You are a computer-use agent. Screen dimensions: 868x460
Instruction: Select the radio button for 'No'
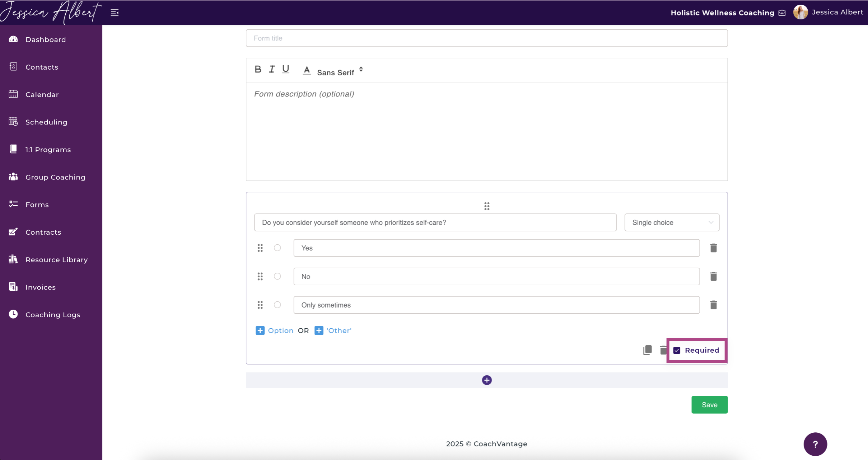pos(277,276)
